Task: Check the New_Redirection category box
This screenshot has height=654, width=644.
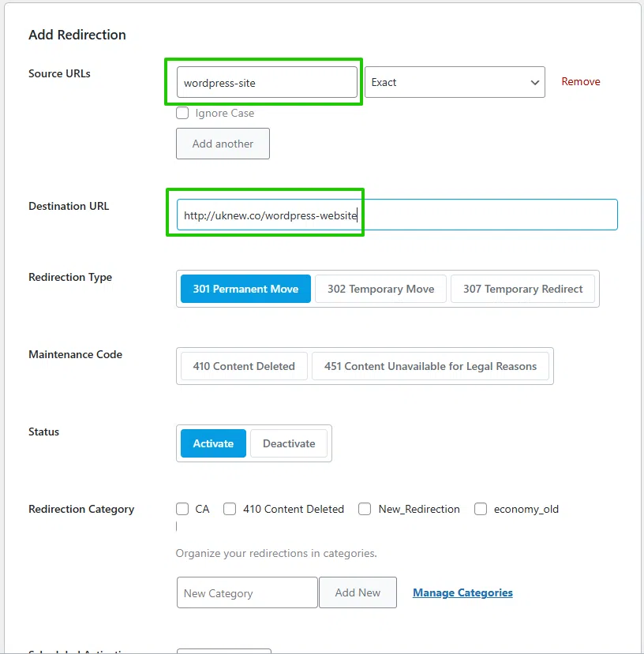Action: [x=365, y=509]
